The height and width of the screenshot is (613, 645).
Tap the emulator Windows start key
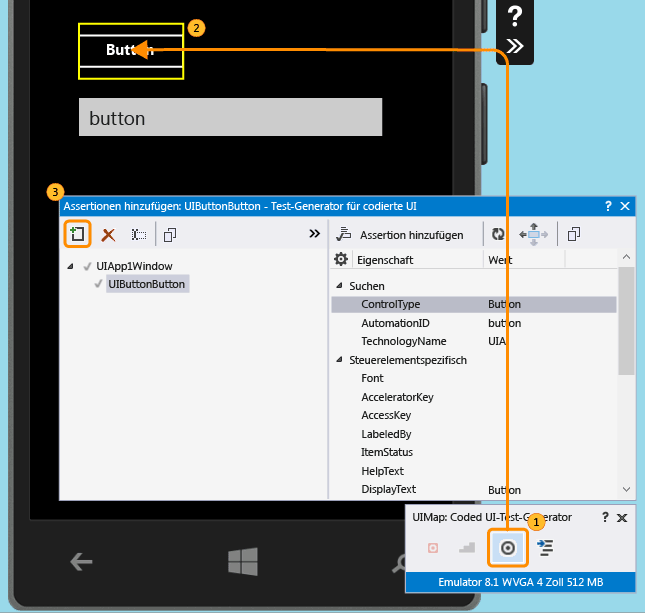pyautogui.click(x=243, y=562)
